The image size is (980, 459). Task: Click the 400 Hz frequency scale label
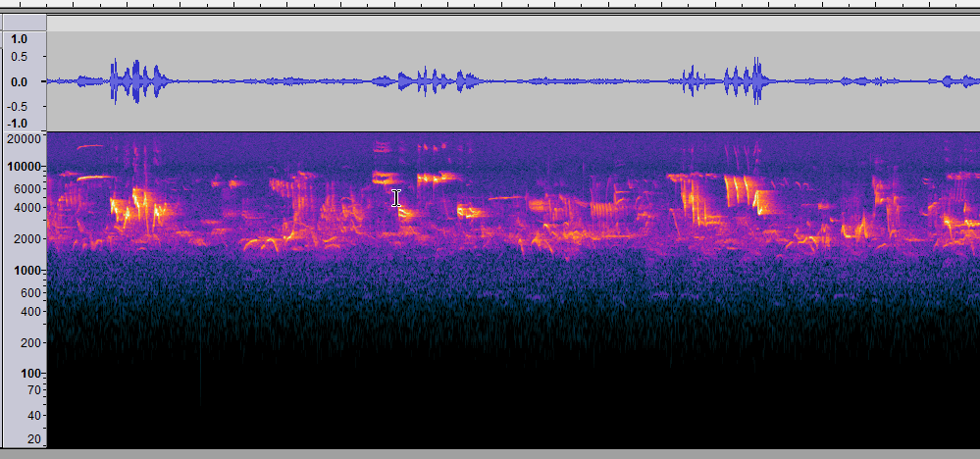click(x=29, y=311)
